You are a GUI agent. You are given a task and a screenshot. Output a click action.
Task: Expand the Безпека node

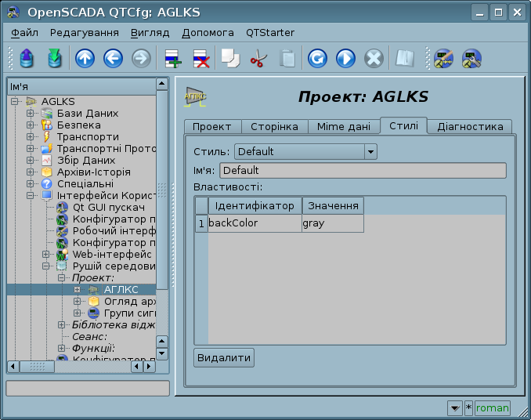click(30, 125)
